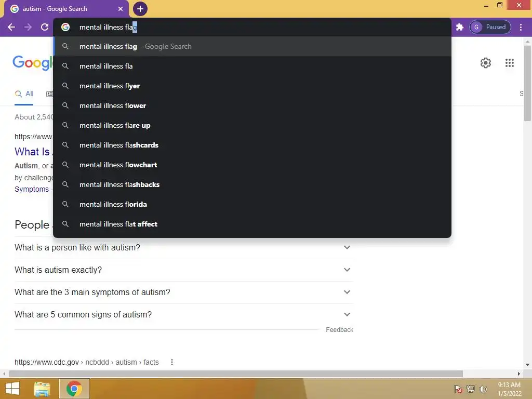Close the autism Google Search tab
Screen dimensions: 532x399
pyautogui.click(x=121, y=9)
